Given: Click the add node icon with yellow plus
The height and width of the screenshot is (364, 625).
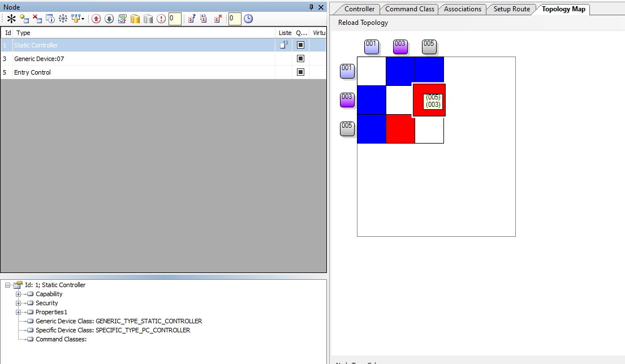Looking at the screenshot, I should (x=24, y=19).
